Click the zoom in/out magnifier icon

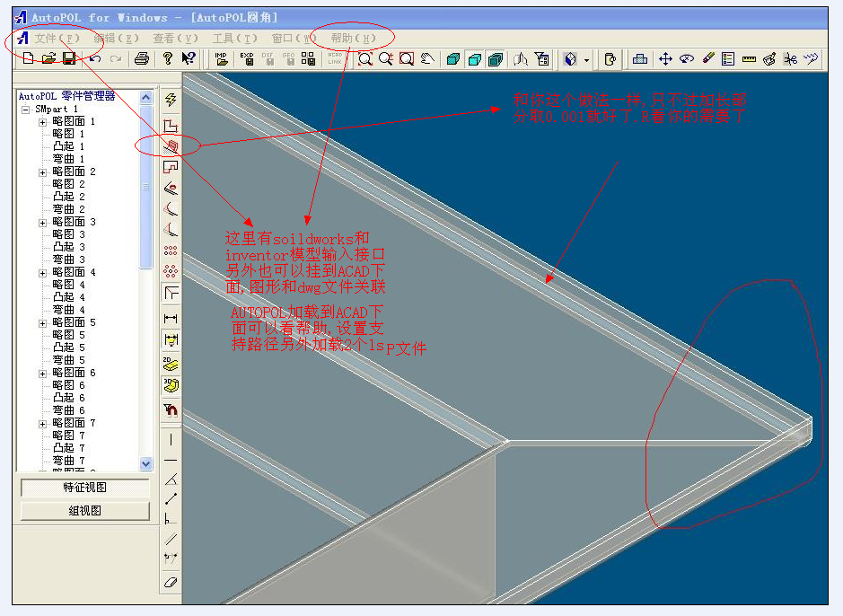385,58
